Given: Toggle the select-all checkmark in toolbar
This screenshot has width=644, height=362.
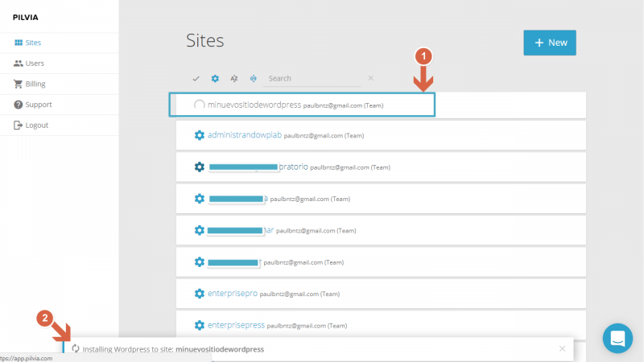Looking at the screenshot, I should [x=196, y=78].
